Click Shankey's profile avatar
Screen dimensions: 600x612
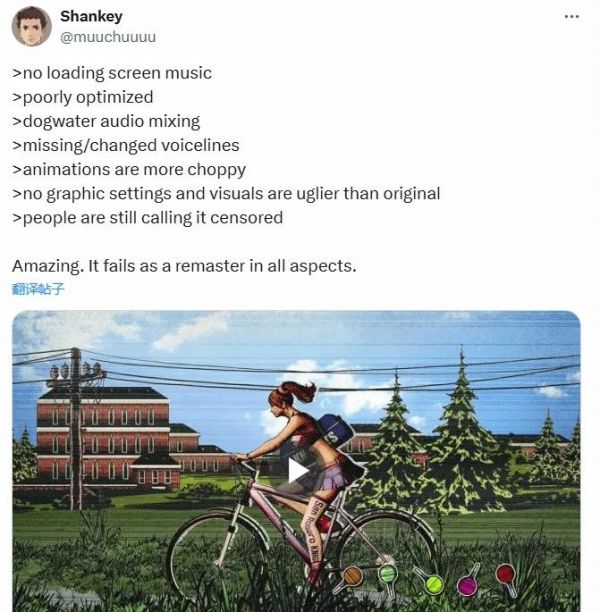(x=32, y=26)
